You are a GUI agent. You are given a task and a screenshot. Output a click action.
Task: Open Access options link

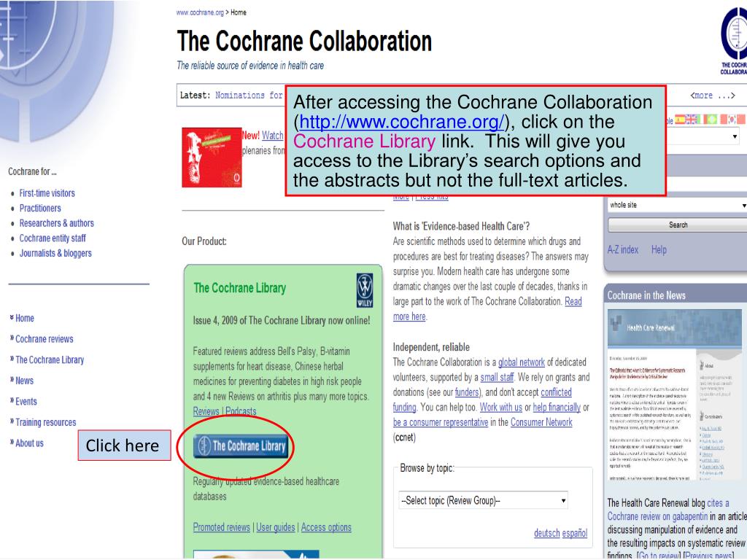[326, 527]
